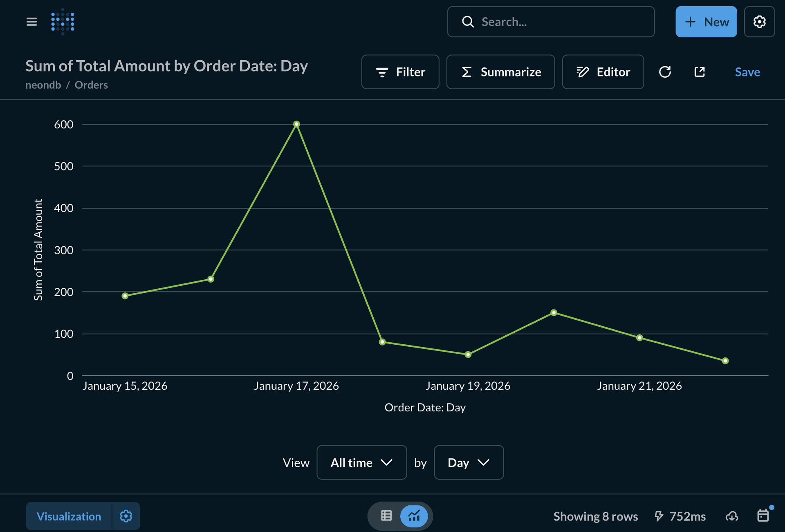Select the peak data point on January 17
This screenshot has width=785, height=532.
coord(296,123)
